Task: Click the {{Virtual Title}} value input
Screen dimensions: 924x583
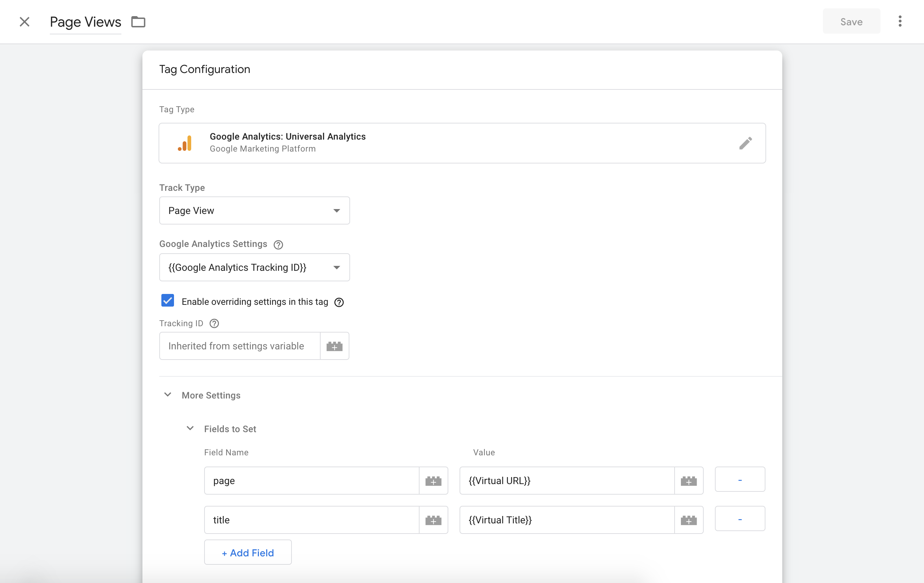Action: pyautogui.click(x=567, y=520)
